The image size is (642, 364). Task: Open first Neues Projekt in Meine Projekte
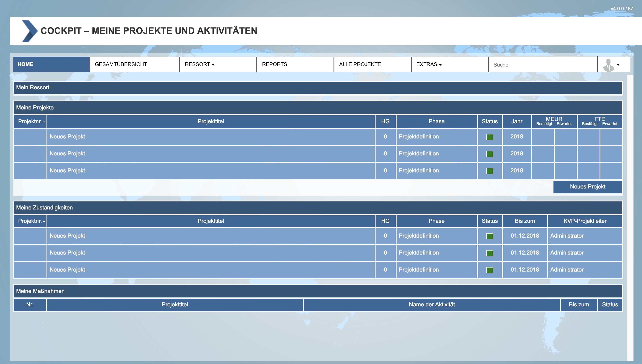tap(67, 137)
